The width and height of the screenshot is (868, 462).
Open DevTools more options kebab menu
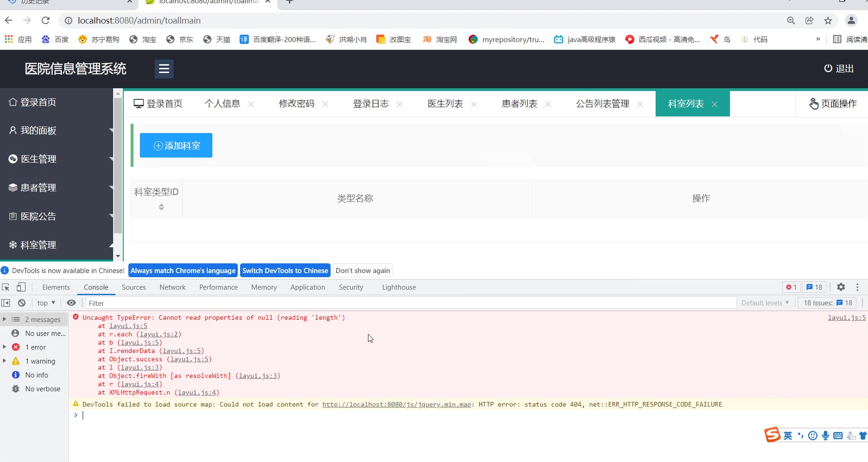pyautogui.click(x=857, y=287)
